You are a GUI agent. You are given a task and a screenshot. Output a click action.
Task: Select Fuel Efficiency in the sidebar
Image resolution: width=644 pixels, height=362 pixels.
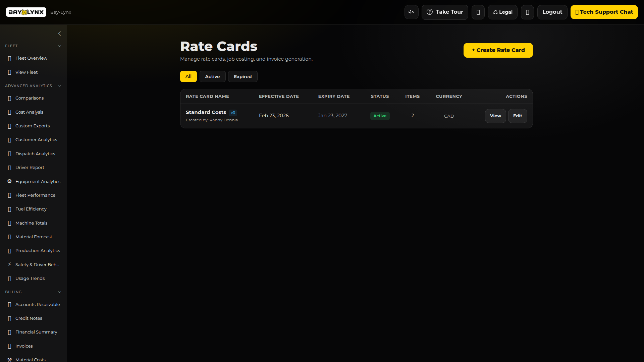31,209
